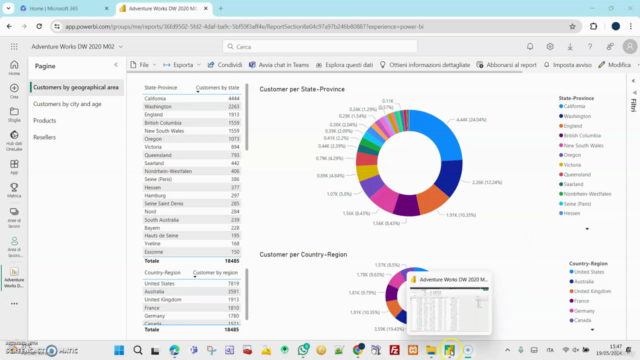Click the state table vertical scrollbar
The height and width of the screenshot is (360, 640).
pyautogui.click(x=247, y=117)
